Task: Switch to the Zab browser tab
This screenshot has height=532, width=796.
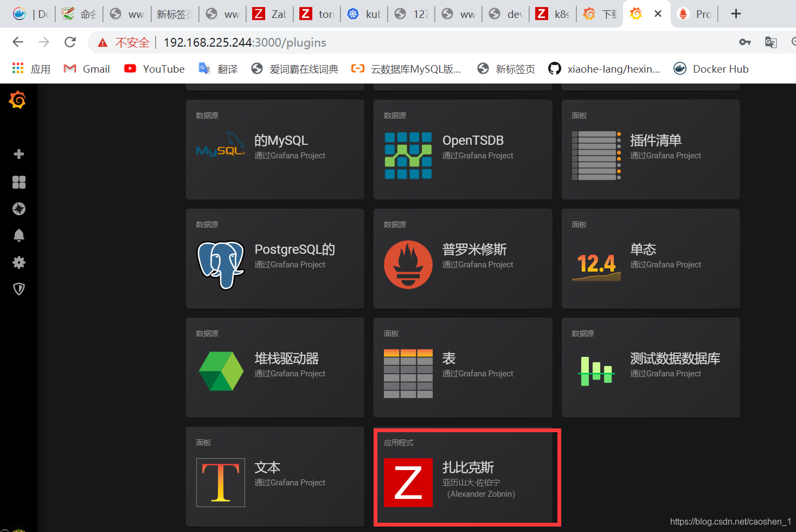Action: pyautogui.click(x=269, y=14)
